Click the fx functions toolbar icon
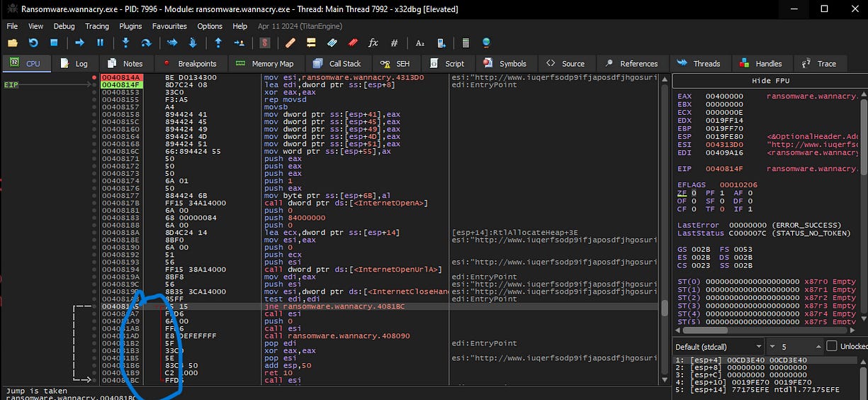 pos(373,43)
